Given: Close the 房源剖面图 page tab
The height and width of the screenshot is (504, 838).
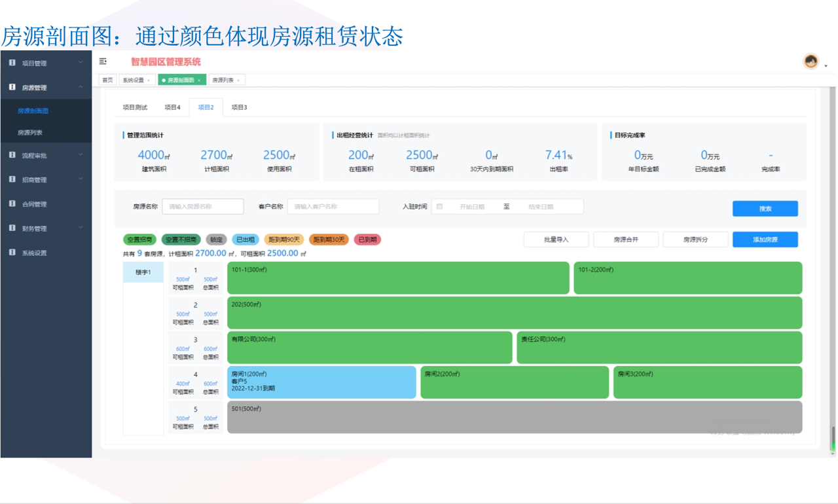Looking at the screenshot, I should [199, 81].
